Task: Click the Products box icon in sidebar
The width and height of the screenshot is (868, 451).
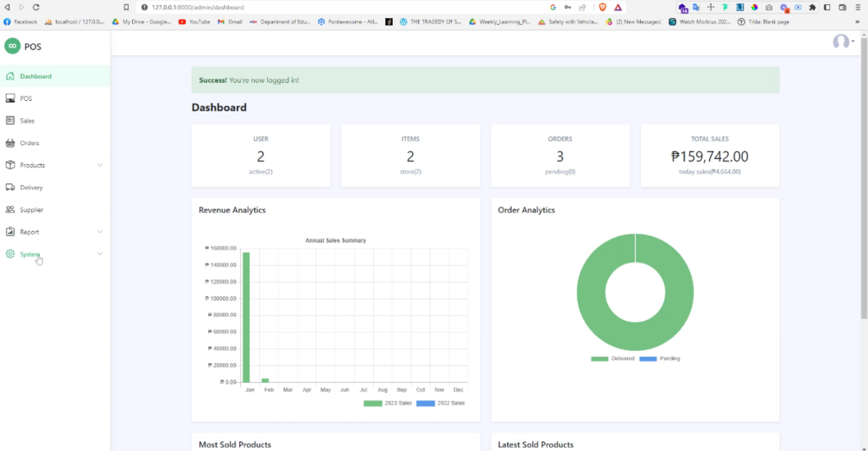Action: pos(10,165)
